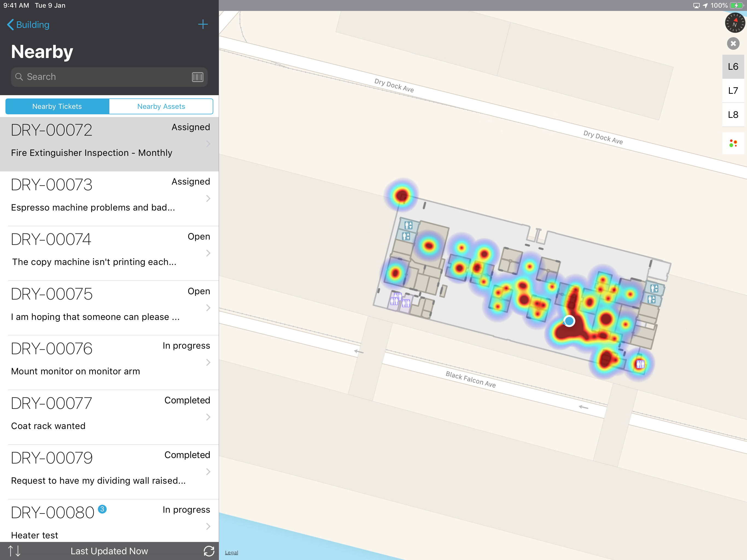Open DRY-00073 via its chevron
The width and height of the screenshot is (747, 560).
(208, 199)
